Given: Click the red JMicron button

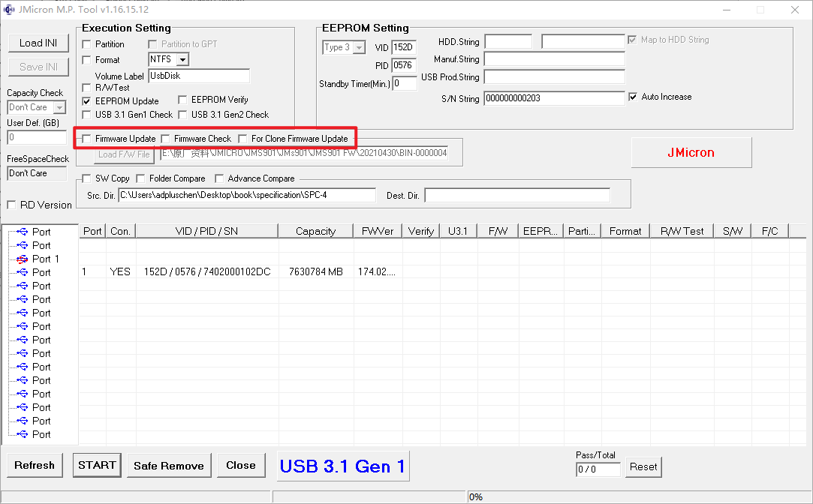Looking at the screenshot, I should (691, 153).
